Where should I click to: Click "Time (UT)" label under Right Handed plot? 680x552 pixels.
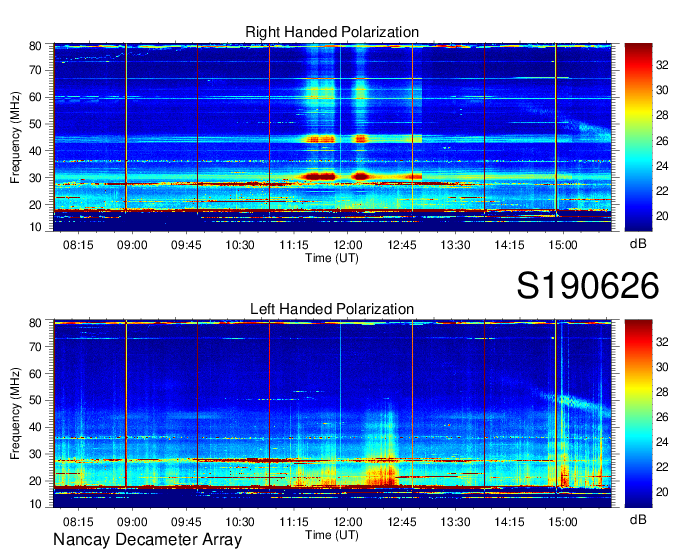(x=332, y=258)
